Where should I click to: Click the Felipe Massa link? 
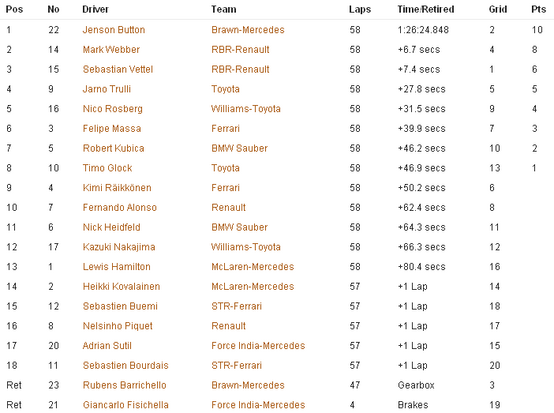pos(112,129)
